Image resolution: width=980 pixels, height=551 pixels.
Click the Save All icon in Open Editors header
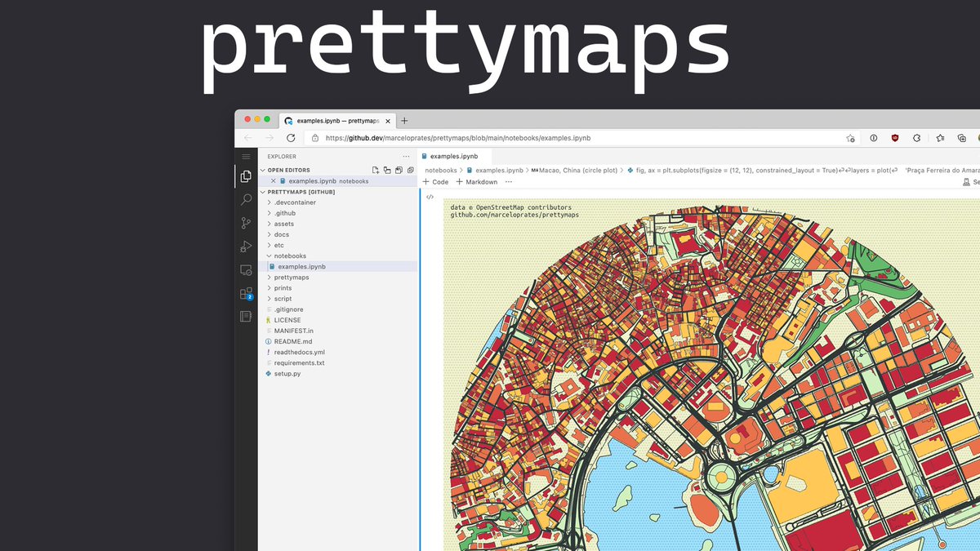click(x=399, y=169)
